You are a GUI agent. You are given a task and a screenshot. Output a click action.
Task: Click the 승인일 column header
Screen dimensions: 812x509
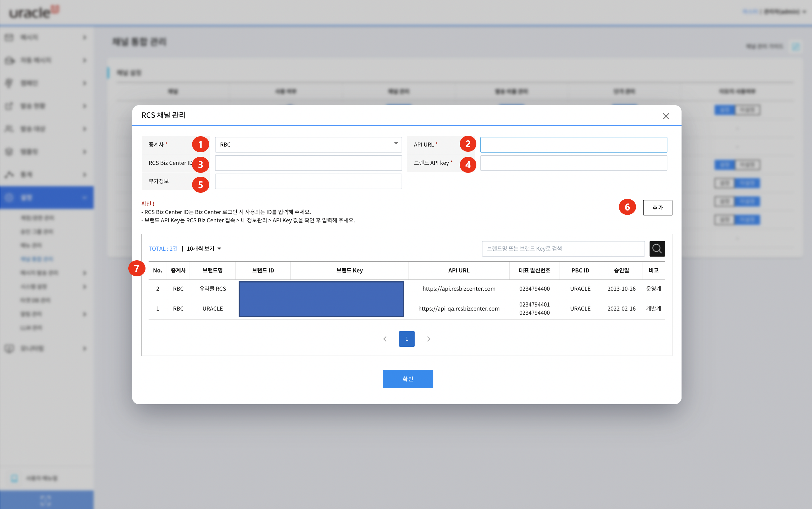621,271
